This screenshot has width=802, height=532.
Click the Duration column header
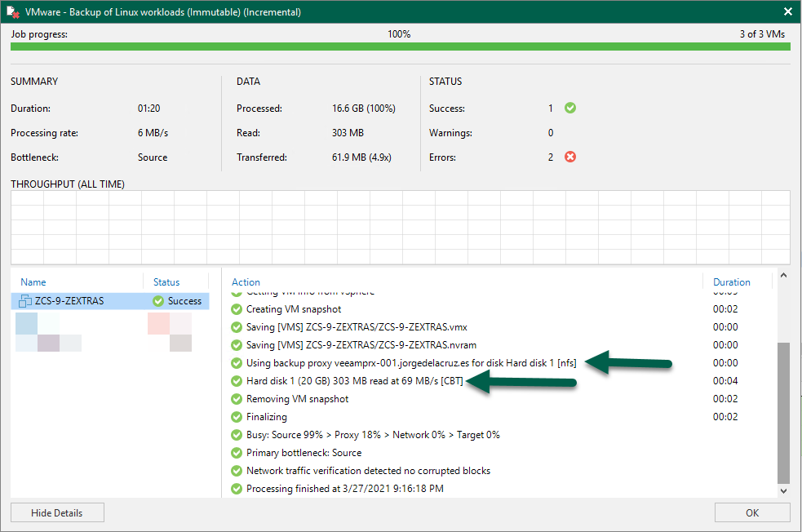click(731, 282)
